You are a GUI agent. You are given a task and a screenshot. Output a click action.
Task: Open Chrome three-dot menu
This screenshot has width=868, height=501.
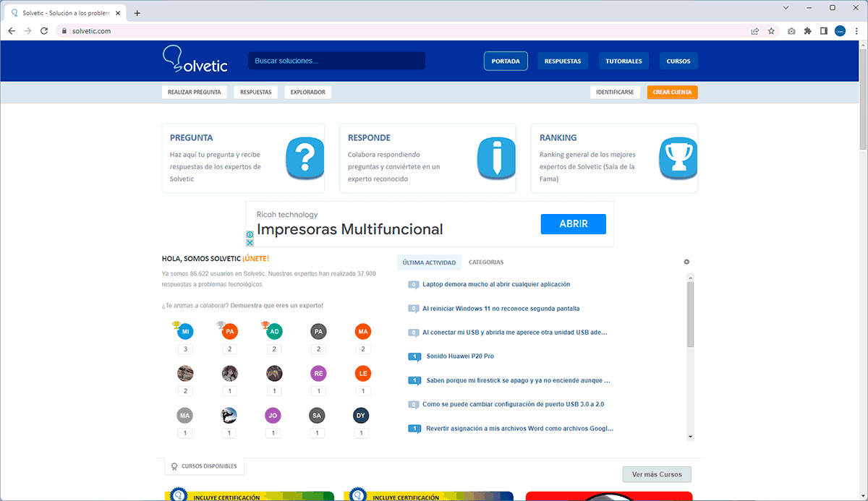click(x=856, y=31)
